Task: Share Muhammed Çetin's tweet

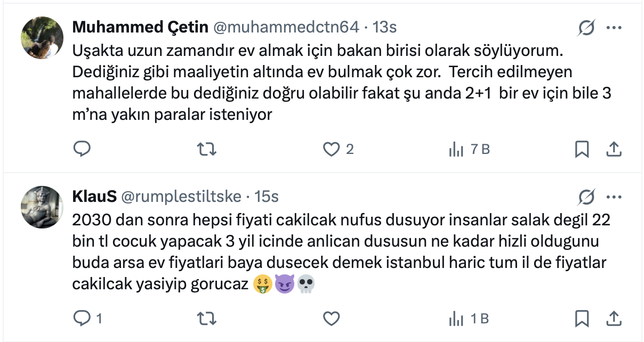Action: pos(614,150)
